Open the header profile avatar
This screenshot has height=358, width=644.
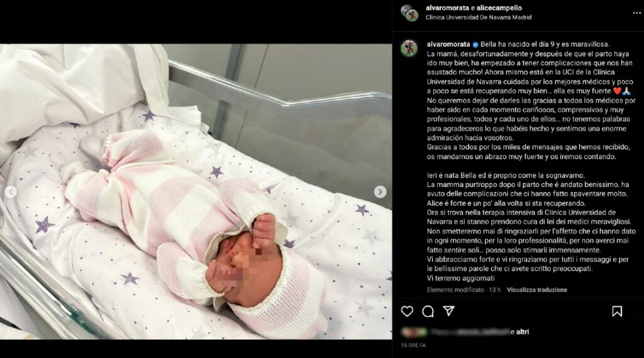tap(409, 13)
